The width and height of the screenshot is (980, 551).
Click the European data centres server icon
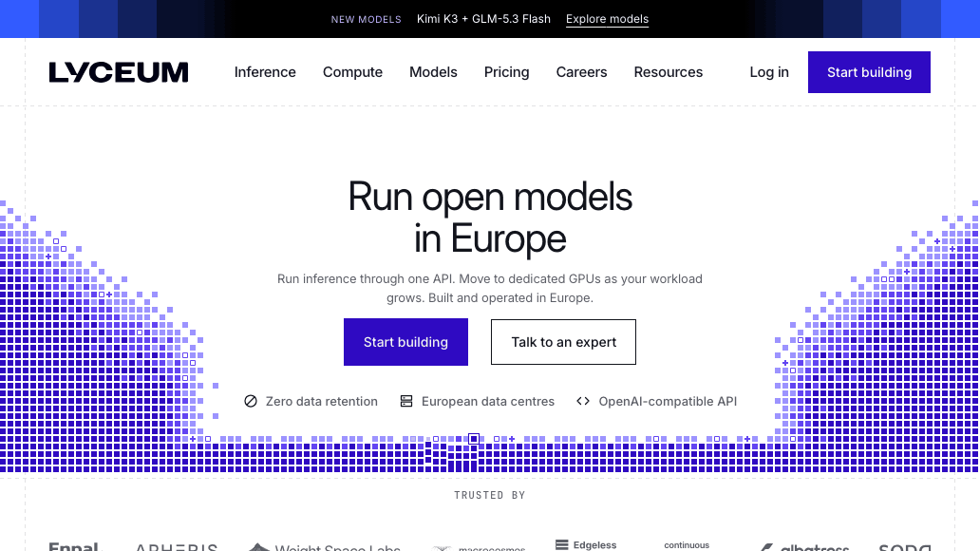406,402
